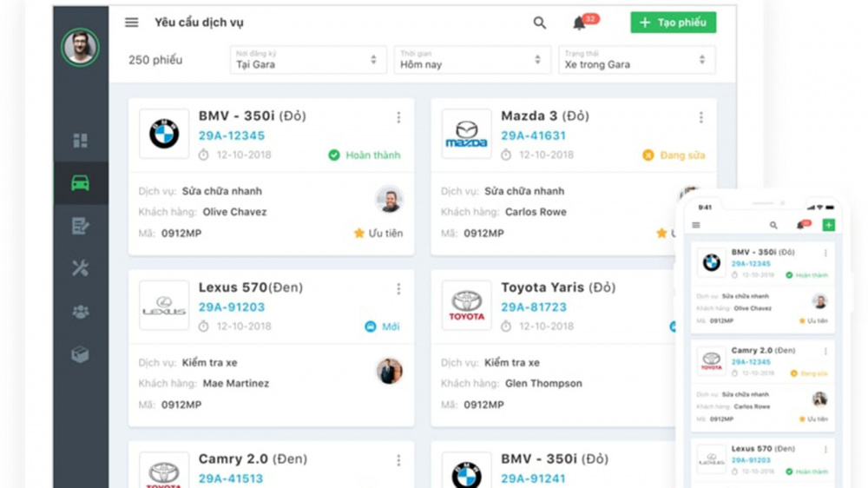
Task: Click Olive Chavez's staff avatar photo
Action: [390, 200]
